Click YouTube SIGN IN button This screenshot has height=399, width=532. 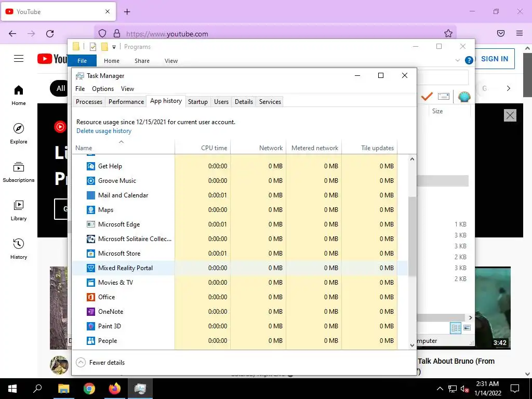point(495,59)
